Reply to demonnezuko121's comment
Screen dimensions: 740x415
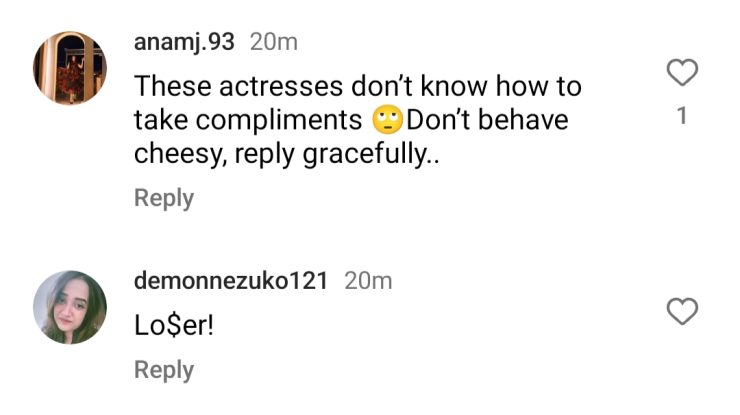[163, 370]
